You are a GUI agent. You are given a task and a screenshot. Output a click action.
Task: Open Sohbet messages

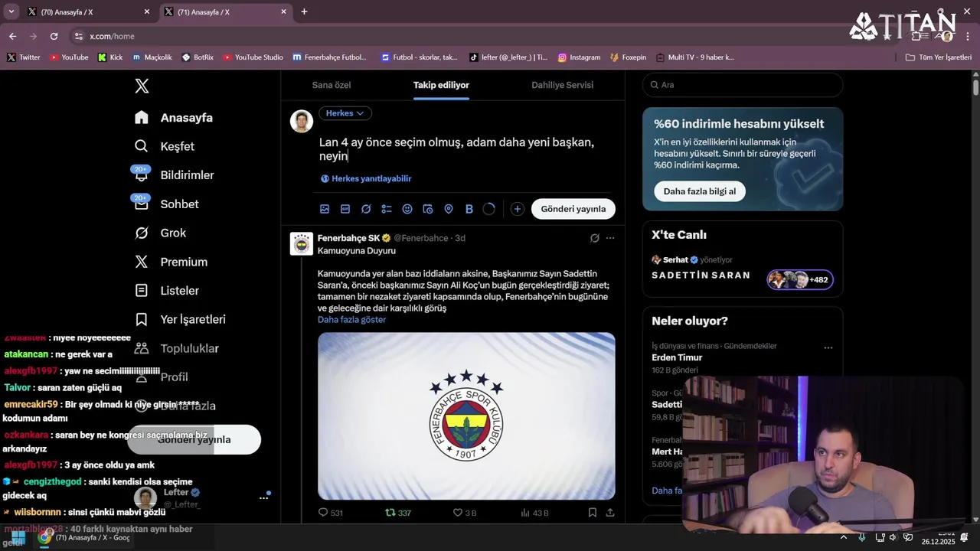point(165,204)
